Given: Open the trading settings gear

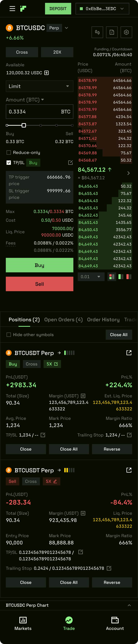Looking at the screenshot, I should [126, 32].
